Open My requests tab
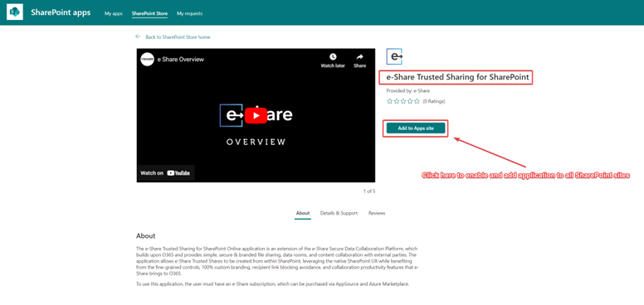This screenshot has height=305, width=644. point(189,13)
